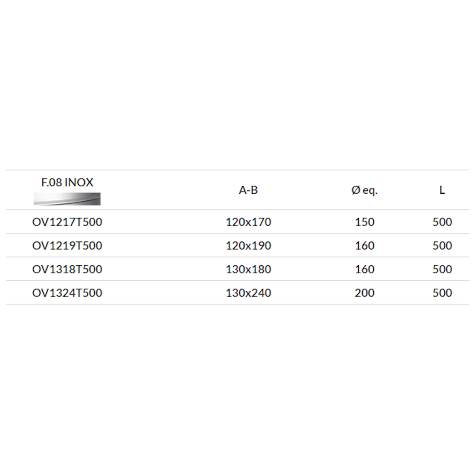Click the 120x170 dimension cell
476x476 pixels.
(x=248, y=222)
